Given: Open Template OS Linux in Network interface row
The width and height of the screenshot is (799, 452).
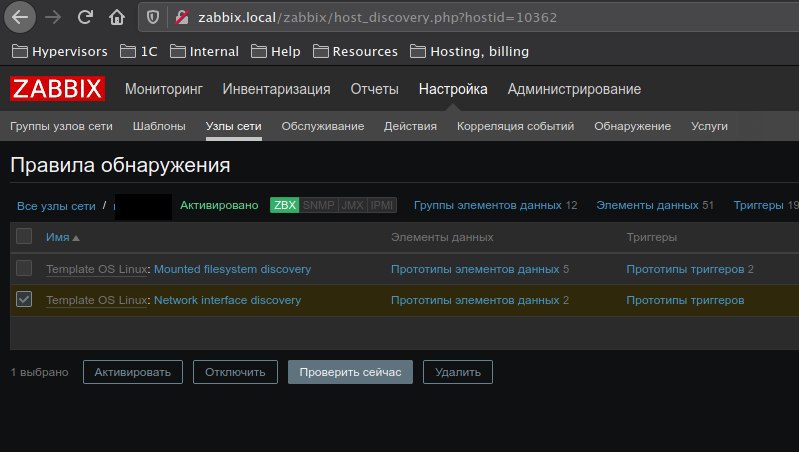Looking at the screenshot, I should tap(97, 300).
